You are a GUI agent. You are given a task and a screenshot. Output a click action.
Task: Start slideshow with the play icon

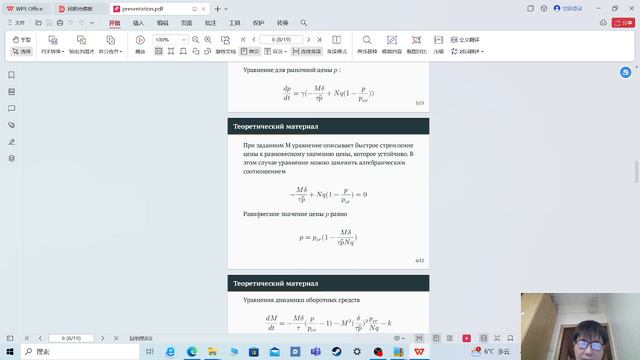coord(140,40)
